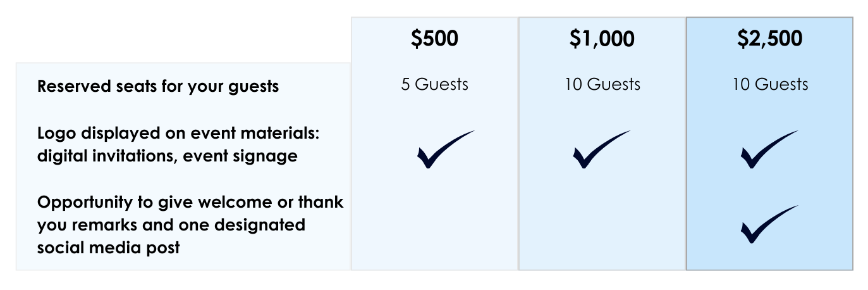Image resolution: width=868 pixels, height=290 pixels.
Task: Click empty remarks cell in $500 column
Action: click(x=435, y=225)
